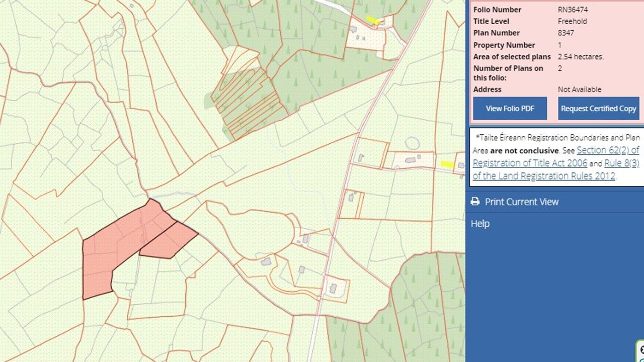Request a Certified Copy of the folio
This screenshot has height=362, width=644.
[x=599, y=108]
